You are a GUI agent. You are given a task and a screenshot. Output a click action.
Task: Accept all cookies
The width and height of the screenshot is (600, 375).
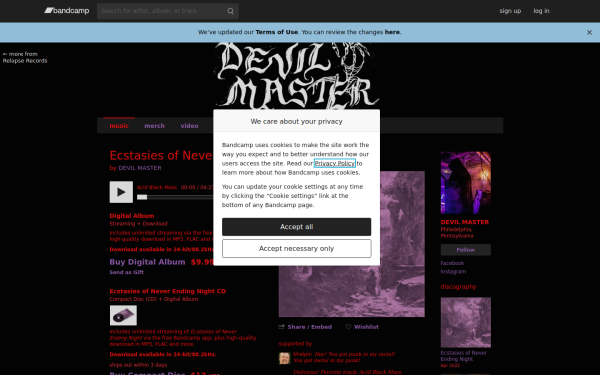tap(297, 227)
